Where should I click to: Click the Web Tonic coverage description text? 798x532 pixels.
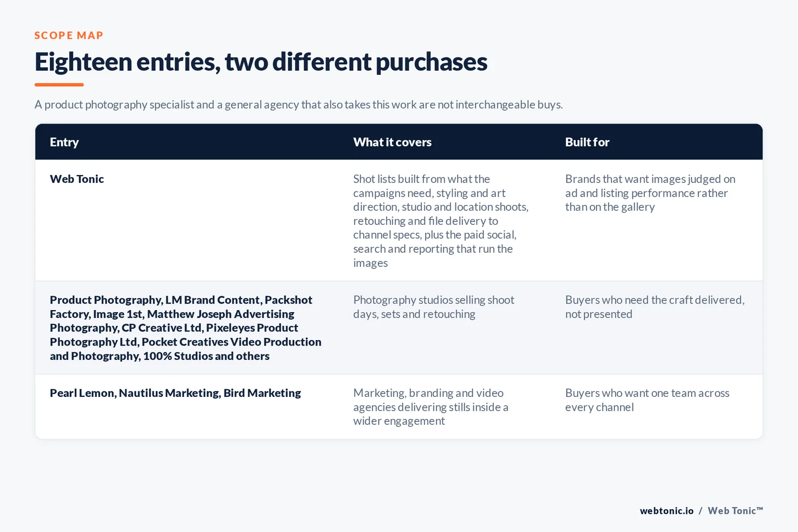(x=441, y=221)
